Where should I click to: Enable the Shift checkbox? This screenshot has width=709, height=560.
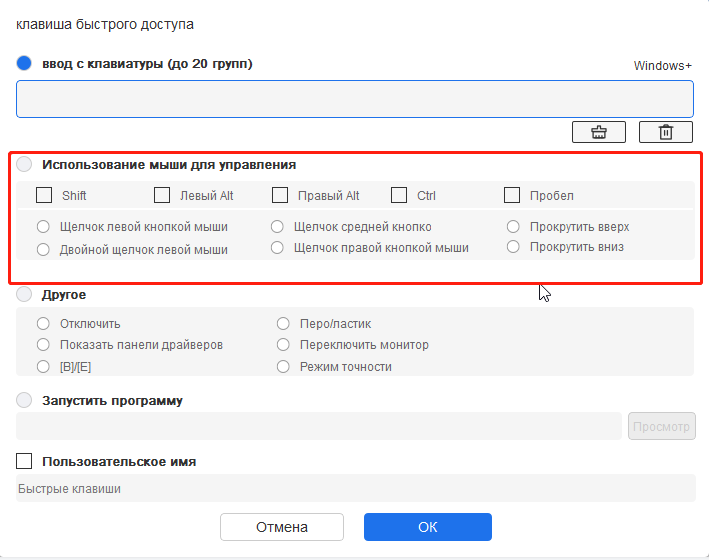click(x=44, y=195)
